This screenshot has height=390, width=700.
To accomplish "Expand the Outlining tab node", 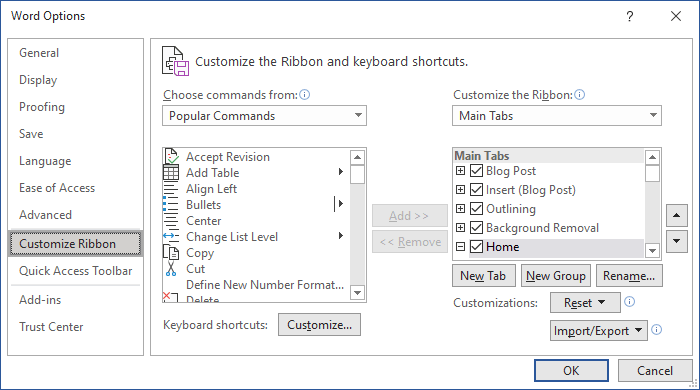I will (x=460, y=209).
